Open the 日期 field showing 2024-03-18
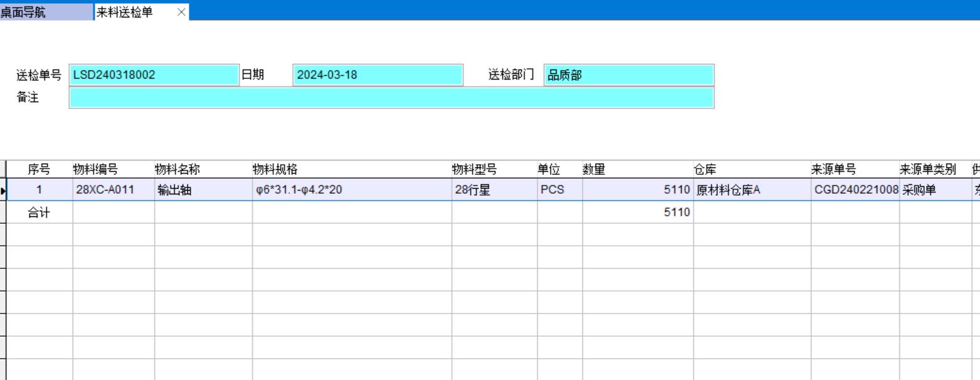 377,75
